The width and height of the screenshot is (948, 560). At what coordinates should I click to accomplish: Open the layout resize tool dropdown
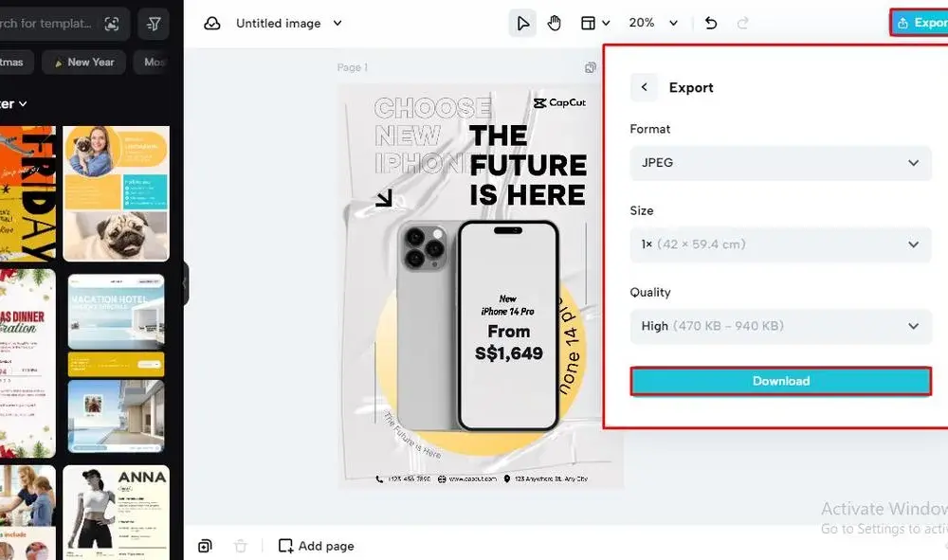(x=595, y=24)
